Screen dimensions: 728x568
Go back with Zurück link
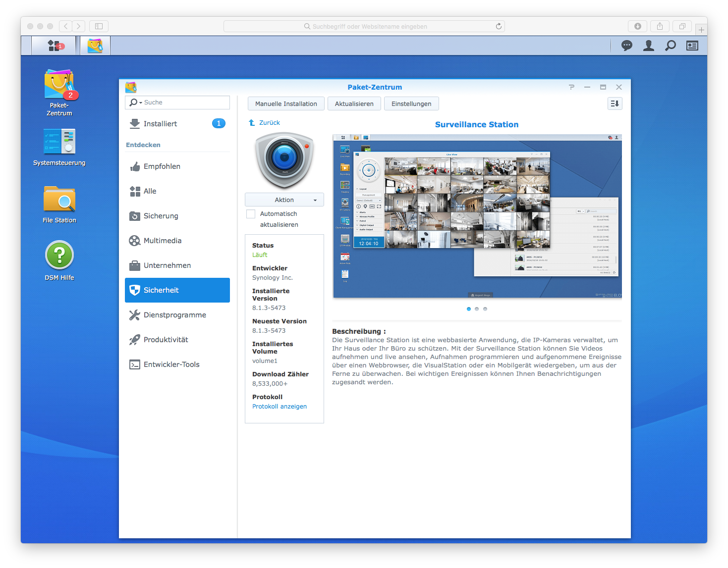[264, 123]
